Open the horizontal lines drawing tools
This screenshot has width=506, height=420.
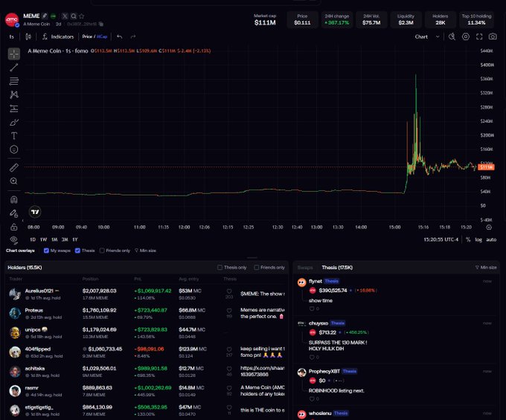14,81
